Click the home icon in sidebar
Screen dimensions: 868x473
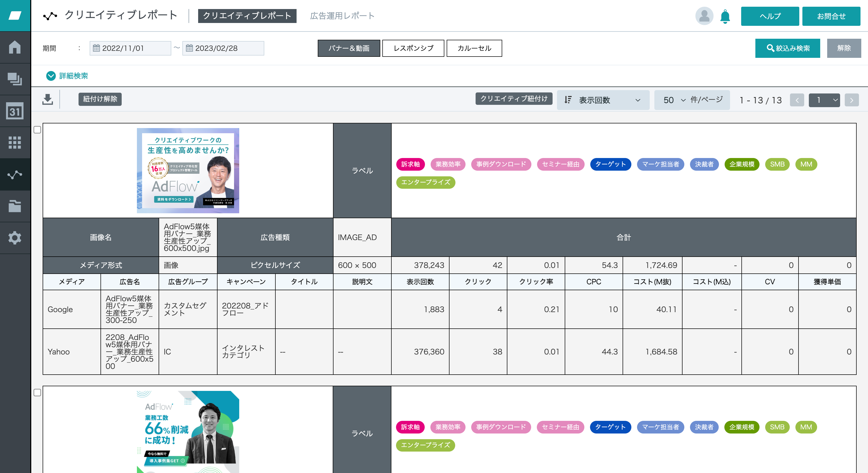pyautogui.click(x=15, y=47)
